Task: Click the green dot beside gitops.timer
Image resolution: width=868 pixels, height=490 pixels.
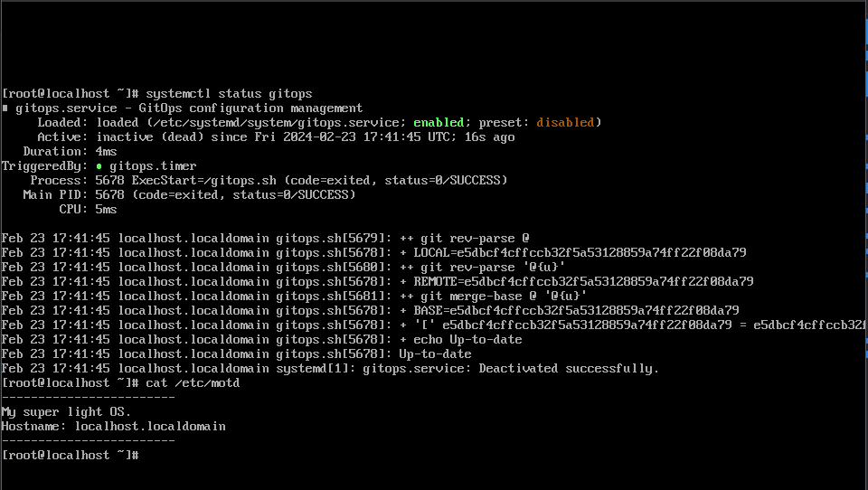Action: (99, 166)
